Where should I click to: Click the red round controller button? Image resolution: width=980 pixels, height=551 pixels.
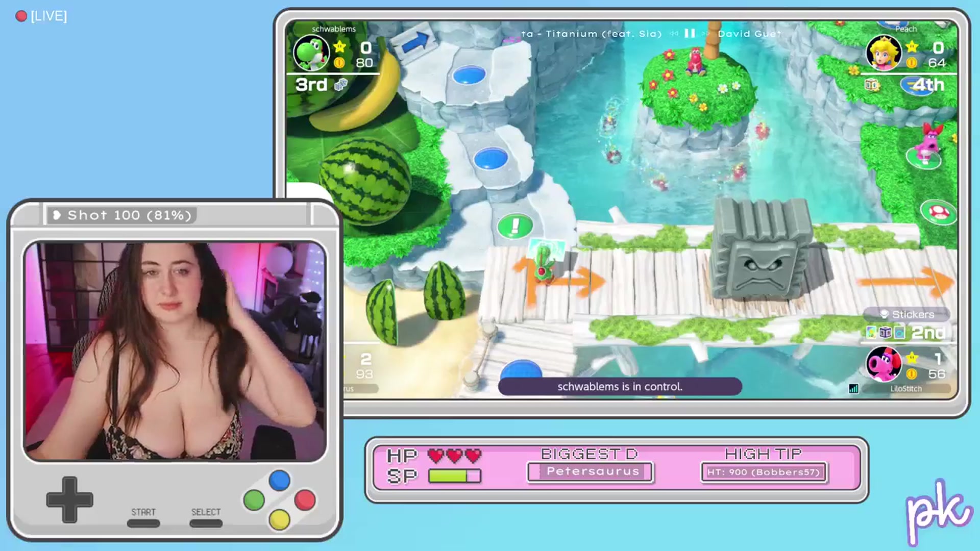[305, 500]
